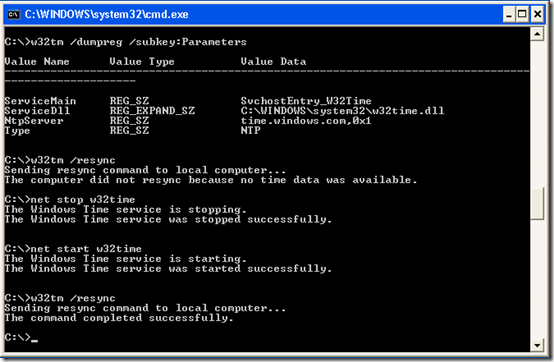Click the net start w32time command
The image size is (554, 362).
coord(86,249)
